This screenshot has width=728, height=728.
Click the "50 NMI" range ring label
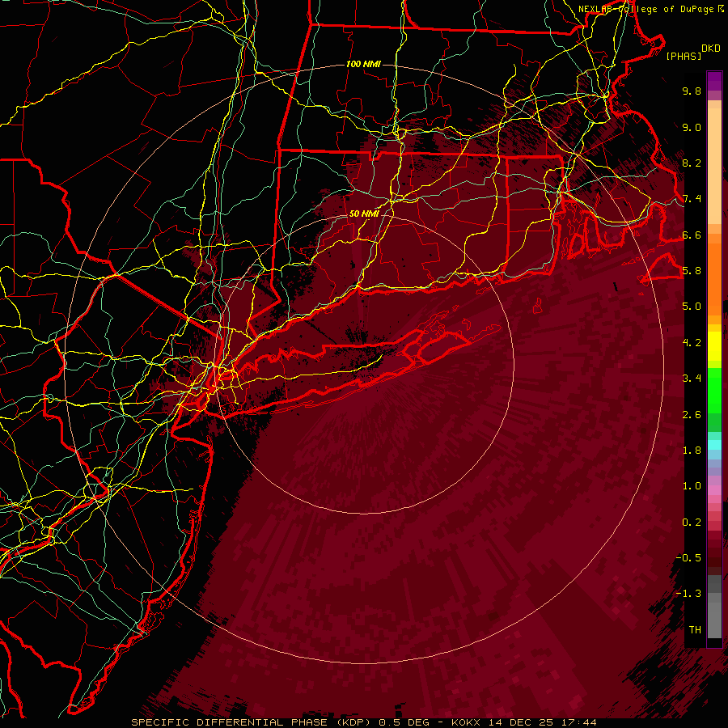pyautogui.click(x=364, y=214)
